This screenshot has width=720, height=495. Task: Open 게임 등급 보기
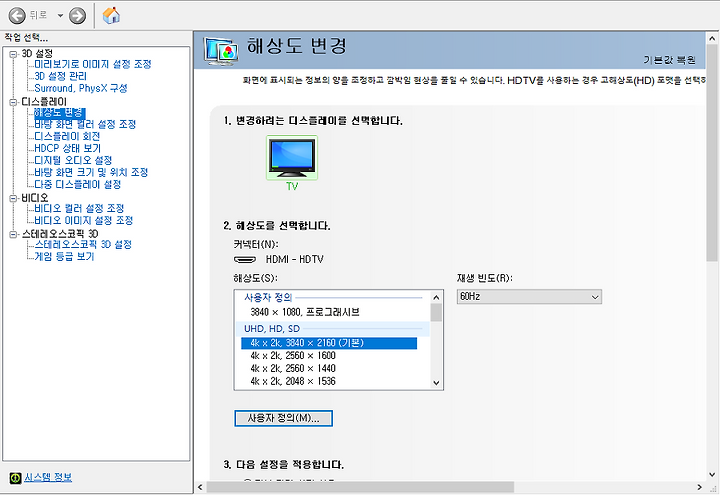(64, 256)
